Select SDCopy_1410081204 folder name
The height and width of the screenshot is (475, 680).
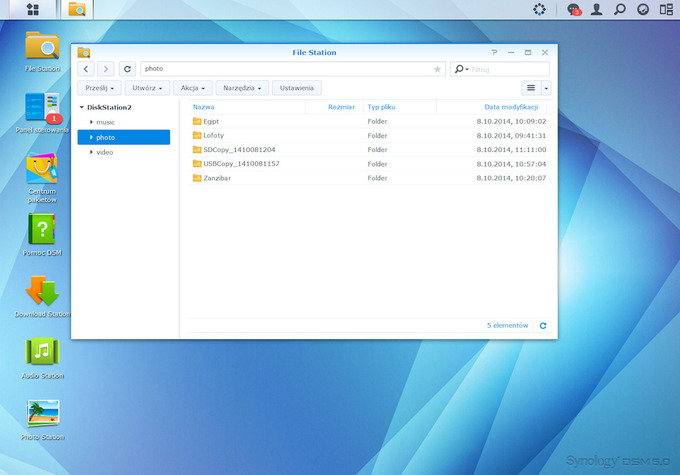point(239,150)
